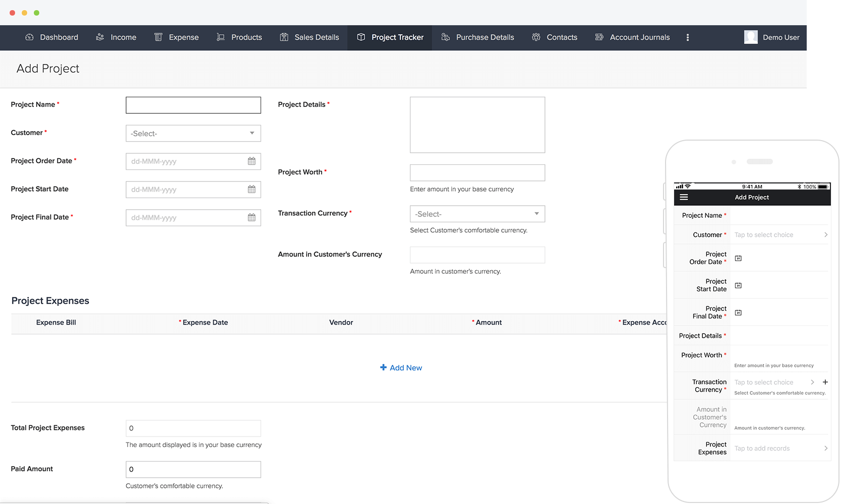Click the Income icon in the navbar
The height and width of the screenshot is (504, 842).
point(100,37)
